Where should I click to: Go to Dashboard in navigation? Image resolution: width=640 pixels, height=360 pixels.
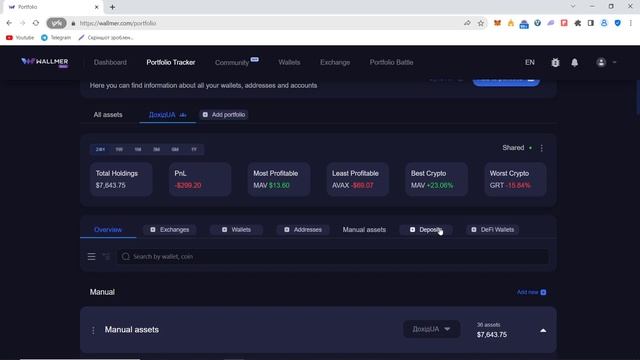110,62
